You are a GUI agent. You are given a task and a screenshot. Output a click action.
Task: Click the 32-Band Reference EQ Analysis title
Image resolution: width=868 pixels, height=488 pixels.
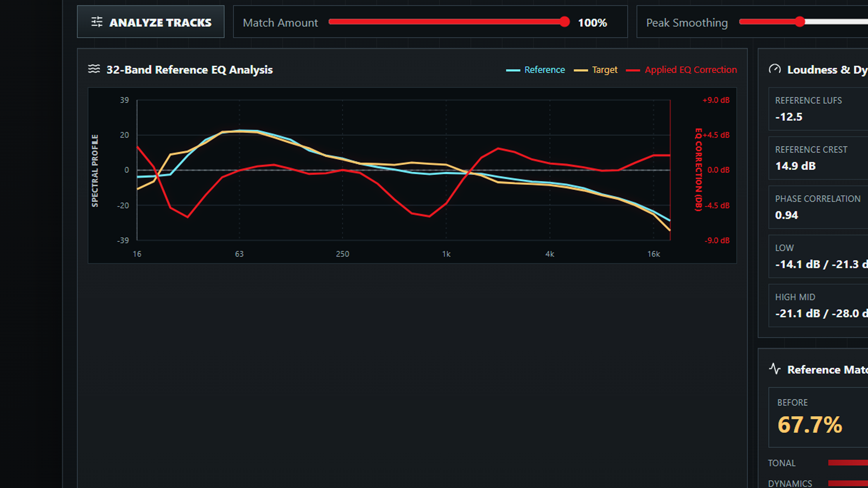point(189,70)
